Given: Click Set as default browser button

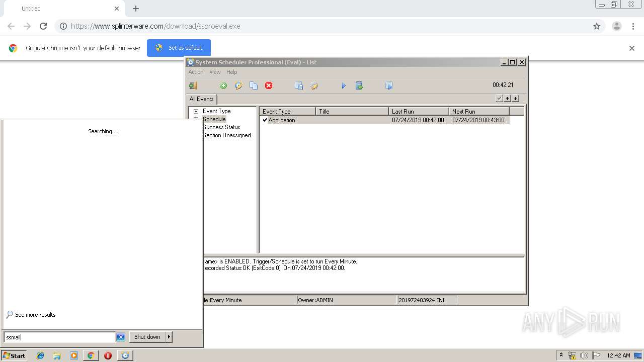Looking at the screenshot, I should [179, 48].
